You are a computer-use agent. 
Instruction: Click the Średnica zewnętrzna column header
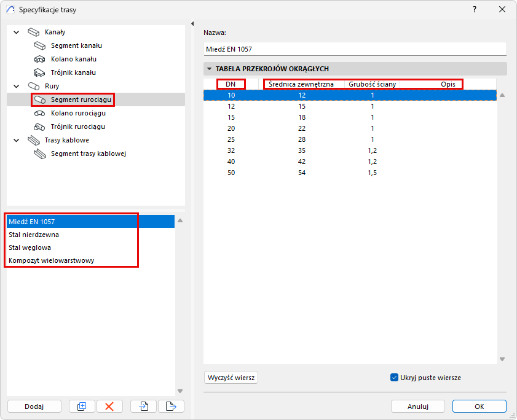301,84
